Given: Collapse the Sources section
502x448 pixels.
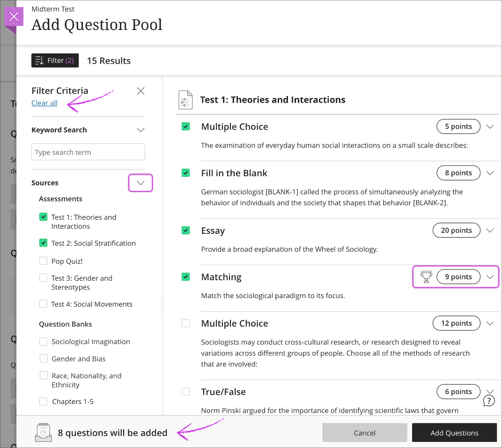Looking at the screenshot, I should click(x=140, y=183).
